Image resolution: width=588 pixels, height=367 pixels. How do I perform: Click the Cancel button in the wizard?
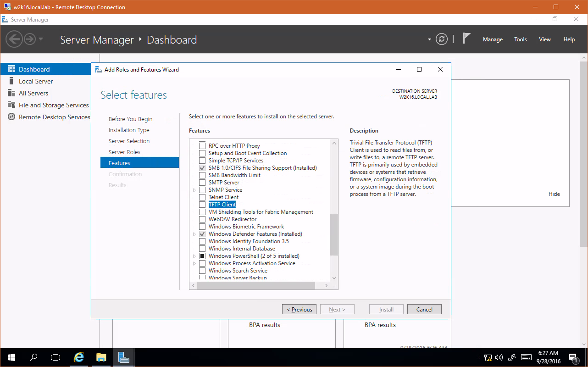click(x=424, y=310)
